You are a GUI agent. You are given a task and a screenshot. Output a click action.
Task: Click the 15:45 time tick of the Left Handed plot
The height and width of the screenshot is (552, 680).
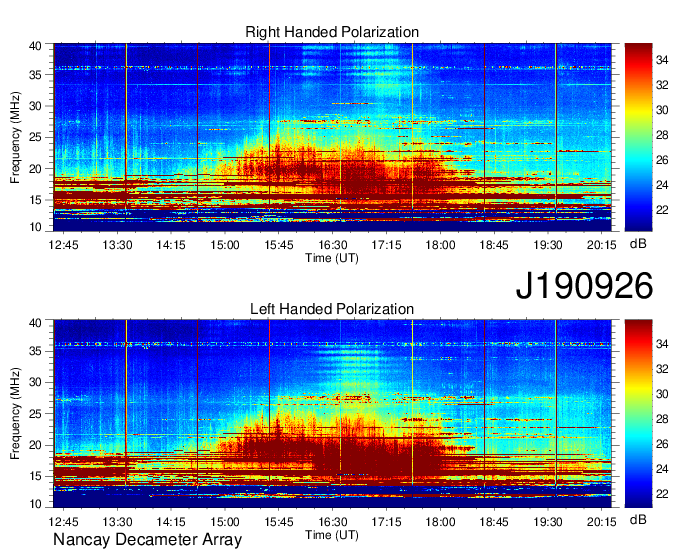[279, 522]
